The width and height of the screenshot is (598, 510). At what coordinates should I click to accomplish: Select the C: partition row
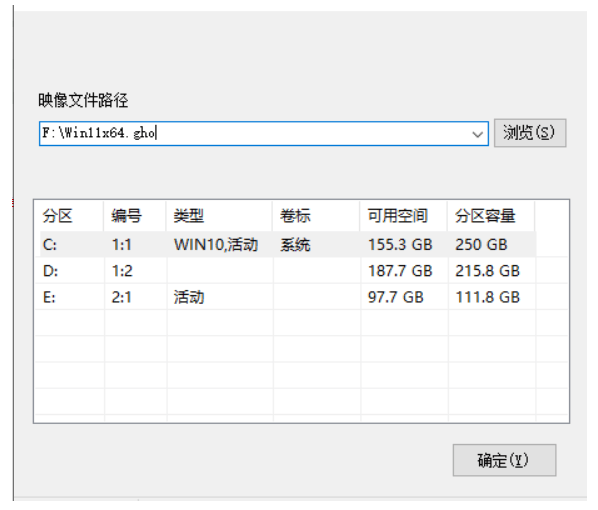pos(288,245)
